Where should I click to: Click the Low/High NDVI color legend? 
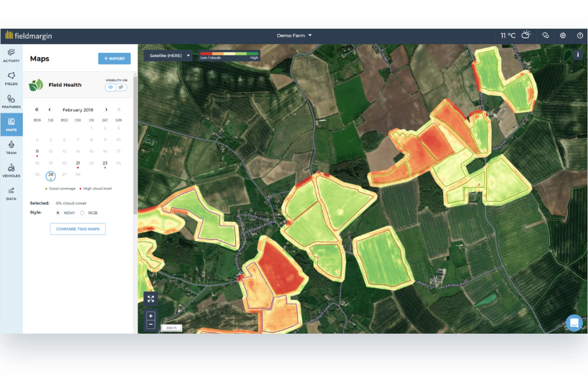(x=229, y=55)
